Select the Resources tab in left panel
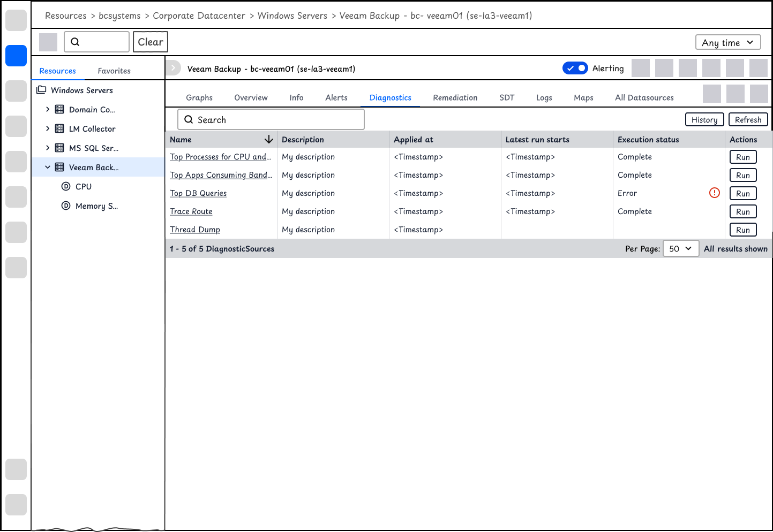 pyautogui.click(x=57, y=71)
